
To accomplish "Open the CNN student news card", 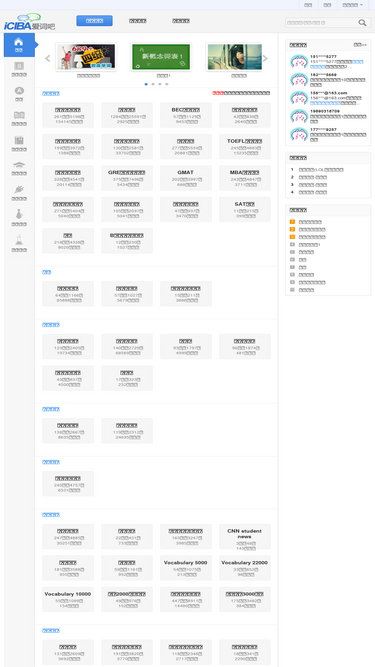I will pos(245,536).
